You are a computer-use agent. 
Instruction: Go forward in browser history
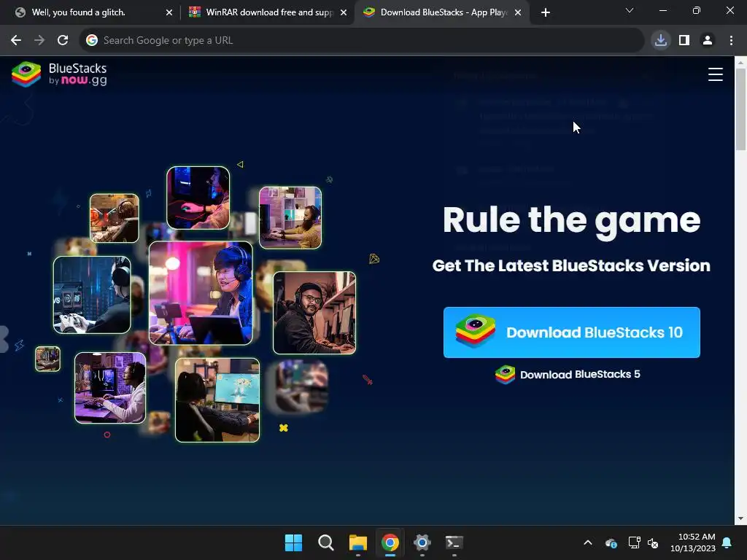tap(39, 41)
